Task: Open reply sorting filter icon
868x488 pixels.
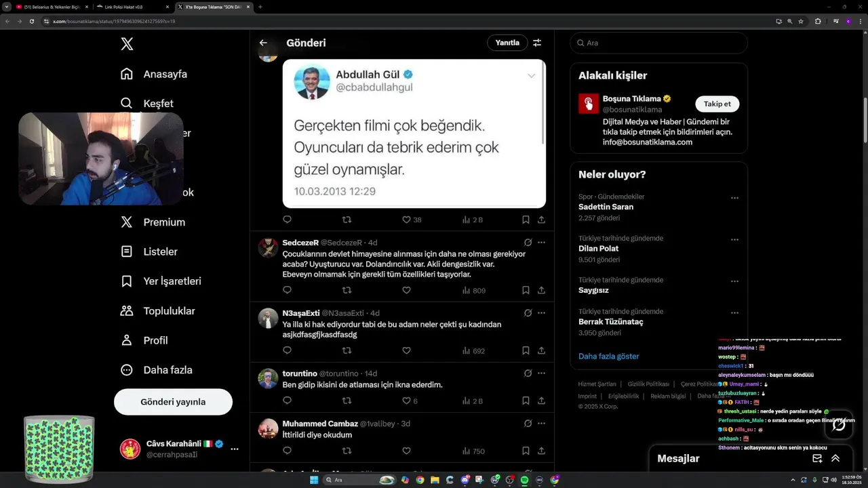Action: 537,43
